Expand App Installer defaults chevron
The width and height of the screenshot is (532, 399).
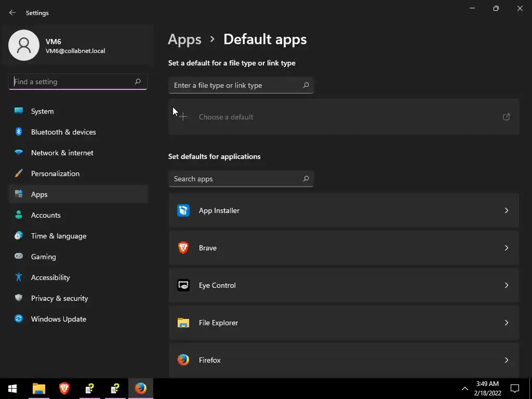(506, 210)
